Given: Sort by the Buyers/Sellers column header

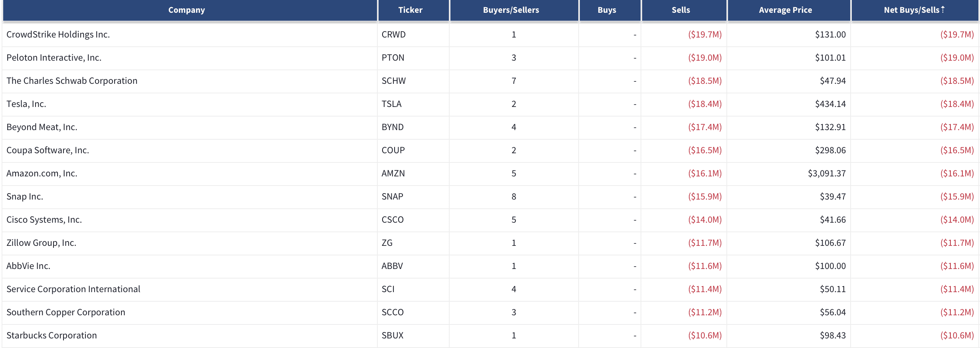Looking at the screenshot, I should (511, 10).
